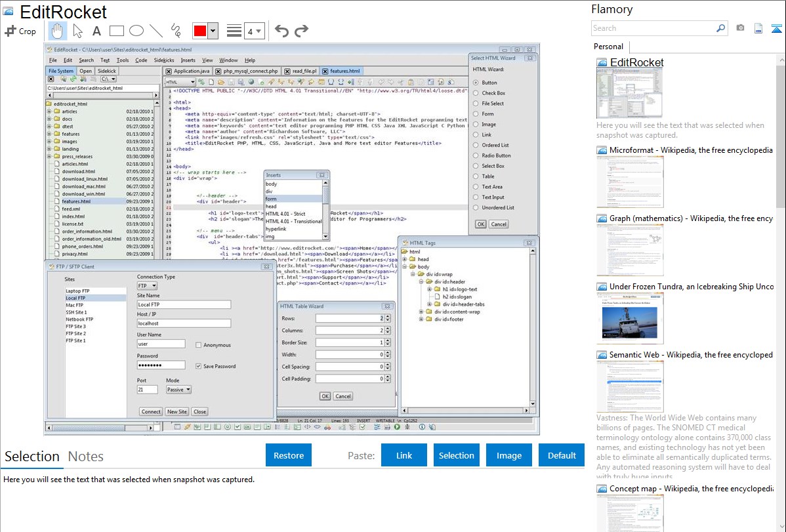Select features.html in the file tree
786x532 pixels.
(x=76, y=201)
